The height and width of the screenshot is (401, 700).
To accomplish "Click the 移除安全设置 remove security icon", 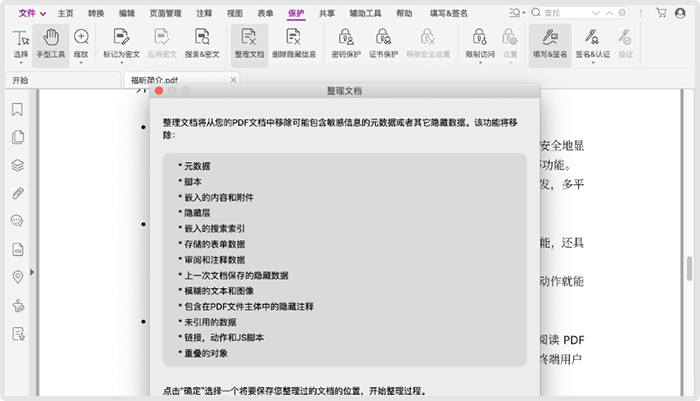I will pos(428,37).
